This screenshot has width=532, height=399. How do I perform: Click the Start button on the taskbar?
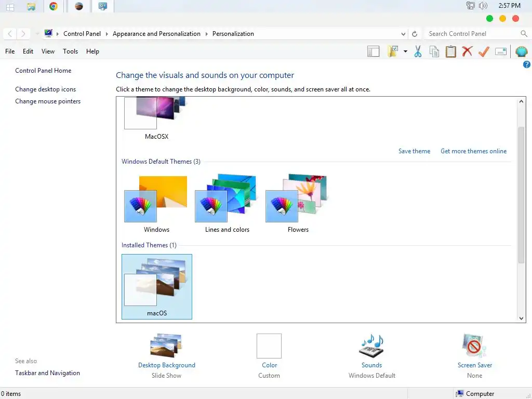[10, 6]
